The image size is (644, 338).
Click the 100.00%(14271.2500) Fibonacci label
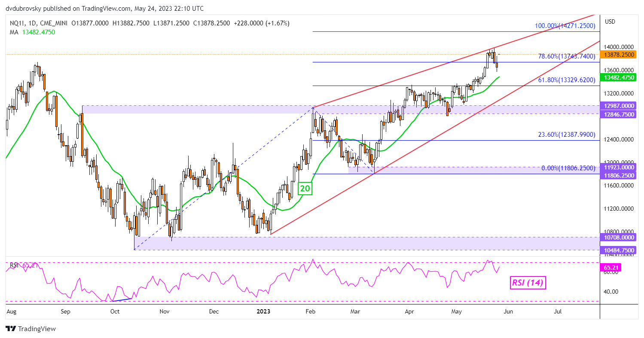click(565, 26)
